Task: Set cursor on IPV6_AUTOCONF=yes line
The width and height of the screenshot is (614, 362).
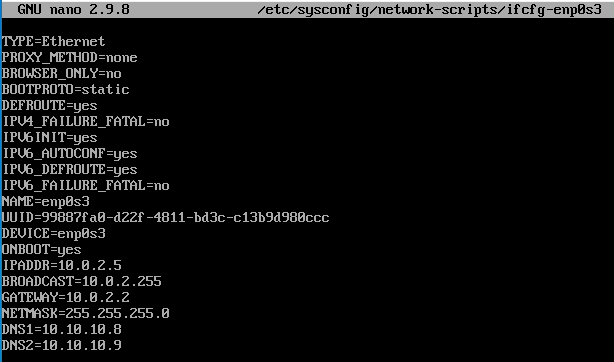Action: pos(70,154)
